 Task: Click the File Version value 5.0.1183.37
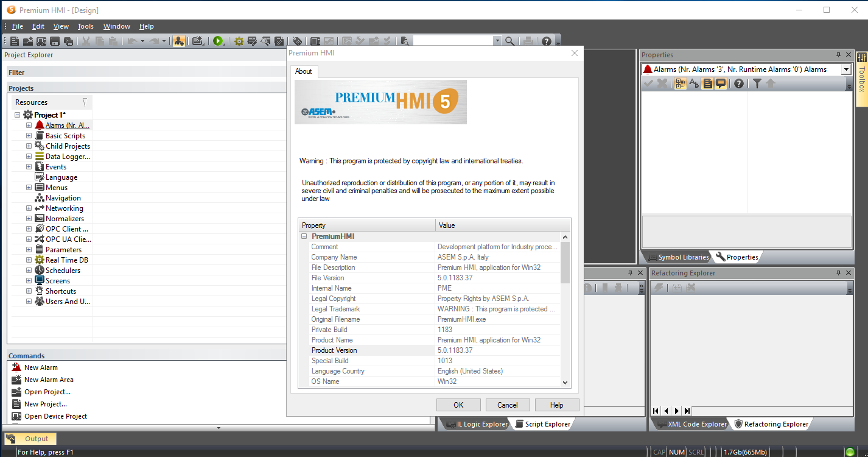tap(455, 278)
